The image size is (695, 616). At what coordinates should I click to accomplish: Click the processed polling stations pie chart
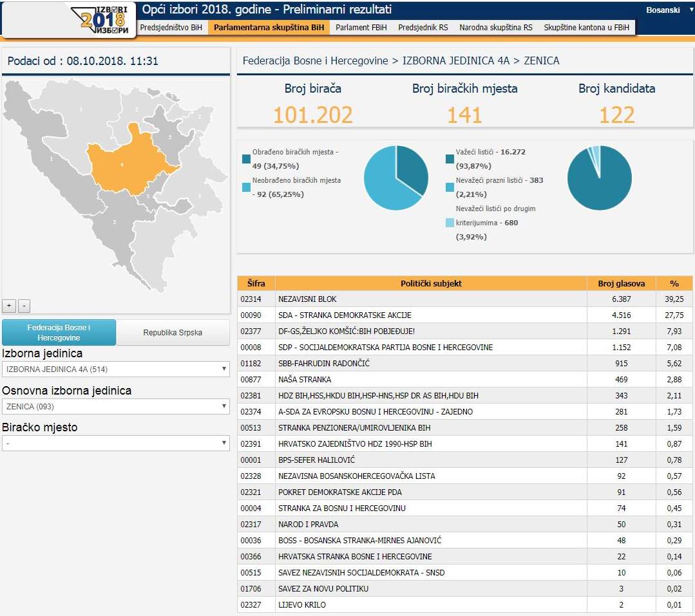[396, 178]
